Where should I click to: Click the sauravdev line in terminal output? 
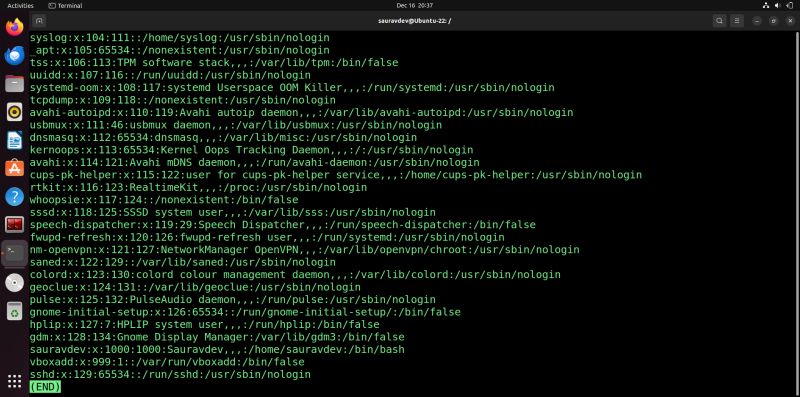click(217, 350)
